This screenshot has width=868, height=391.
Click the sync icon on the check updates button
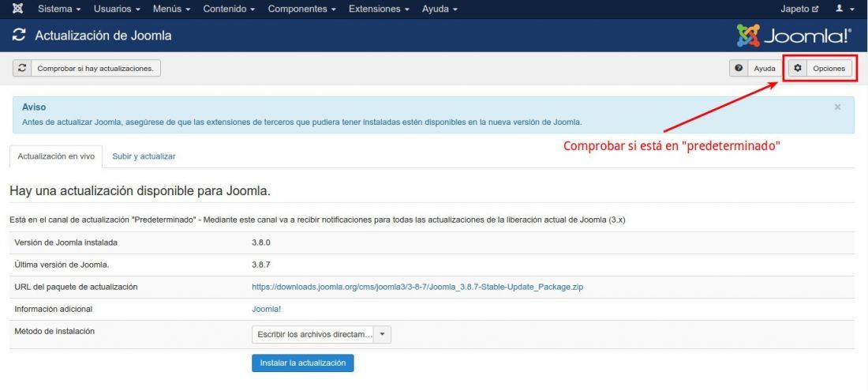coord(22,68)
